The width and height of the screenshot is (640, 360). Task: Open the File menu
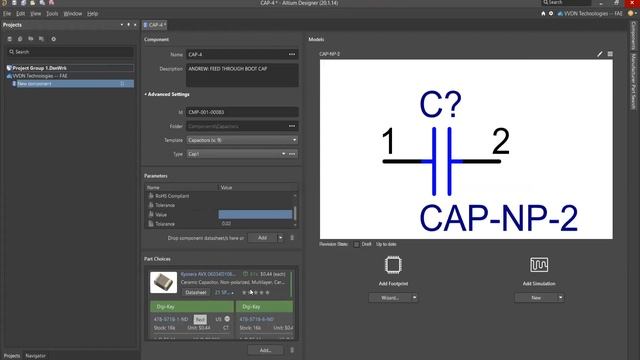[x=7, y=13]
